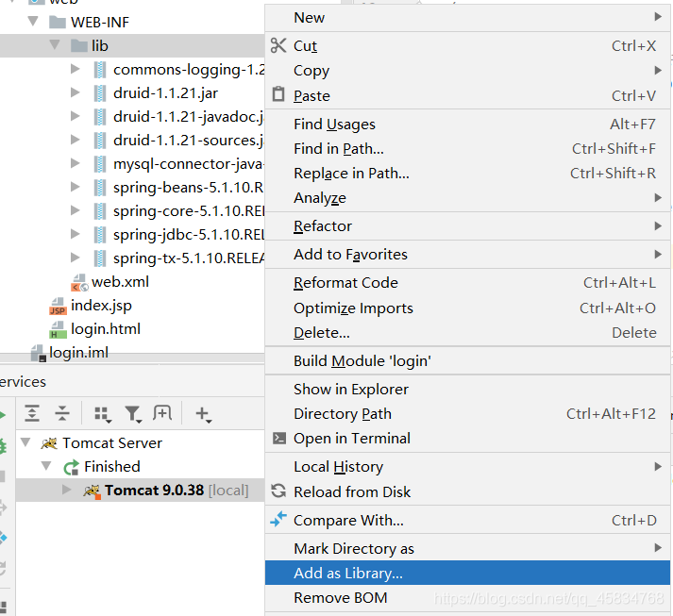Open the Analyze submenu
The width and height of the screenshot is (673, 616).
[467, 198]
